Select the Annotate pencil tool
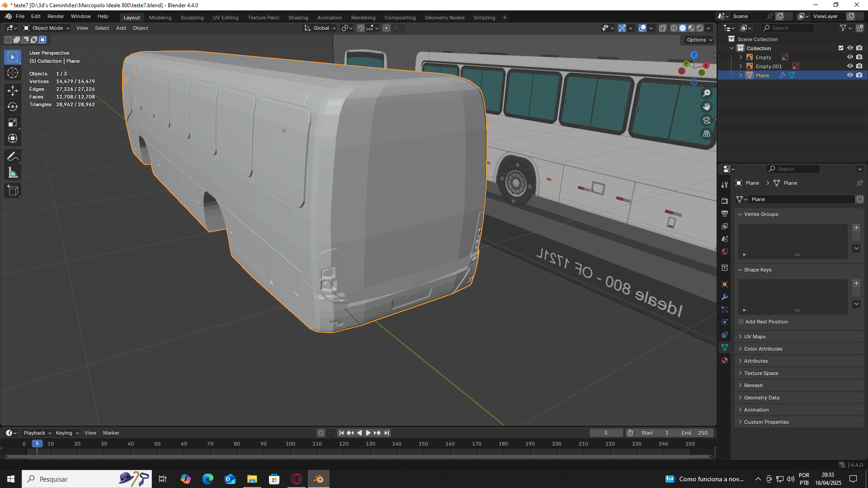This screenshot has width=868, height=488. point(13,157)
